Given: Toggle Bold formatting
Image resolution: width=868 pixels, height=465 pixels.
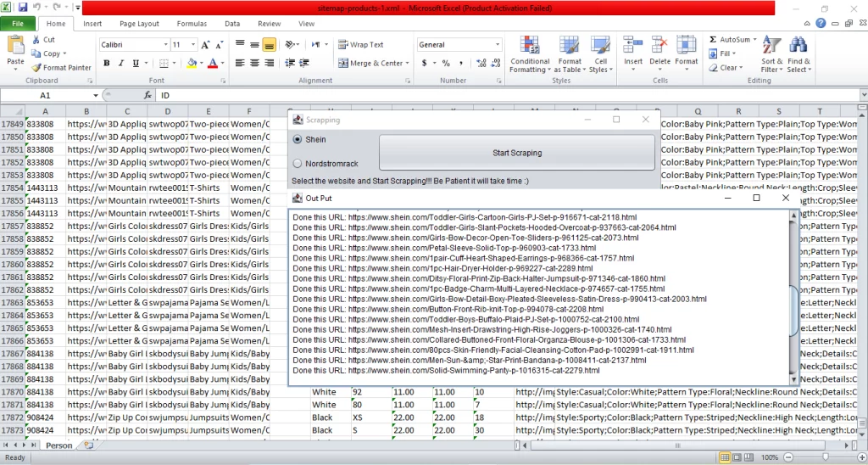Looking at the screenshot, I should tap(107, 63).
